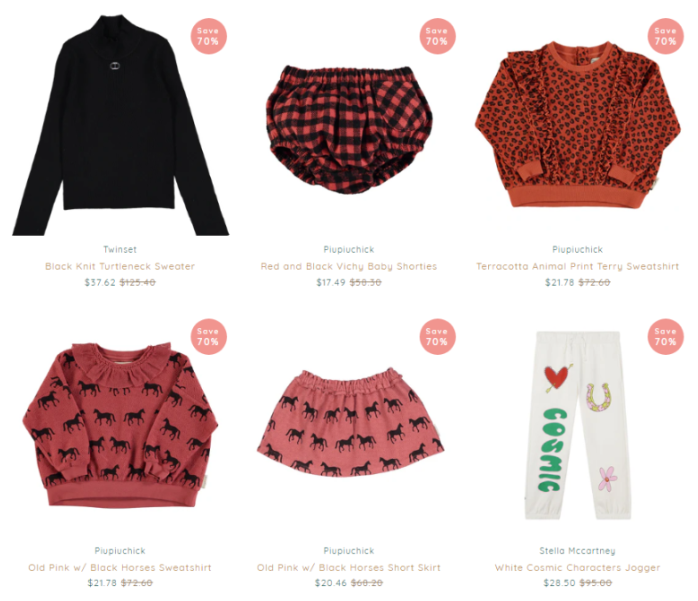Click the $28.50 jogger sale price
Image resolution: width=698 pixels, height=601 pixels.
(x=559, y=583)
